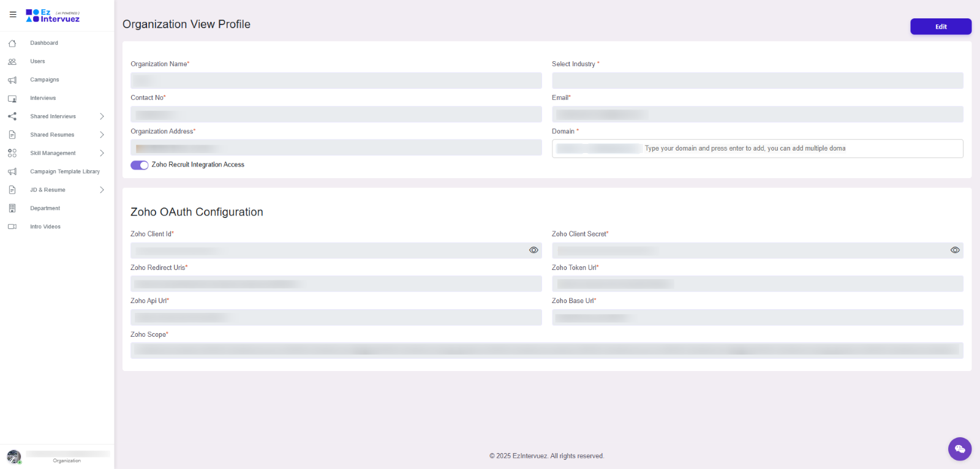Click the EzIntervuez logo
Screen dimensions: 980x469
point(53,16)
